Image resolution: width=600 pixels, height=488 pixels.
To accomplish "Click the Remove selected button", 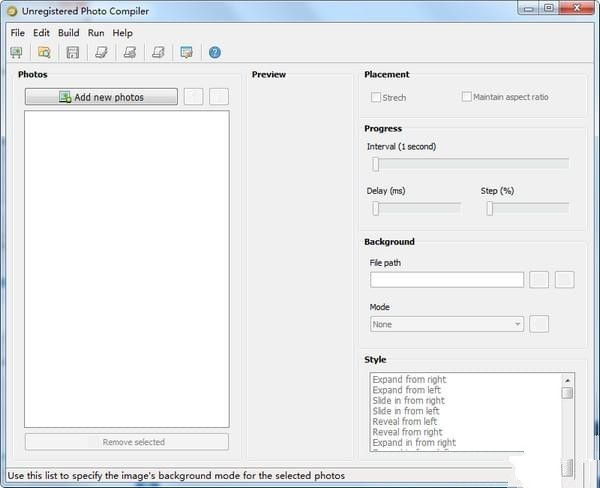I will pos(127,442).
